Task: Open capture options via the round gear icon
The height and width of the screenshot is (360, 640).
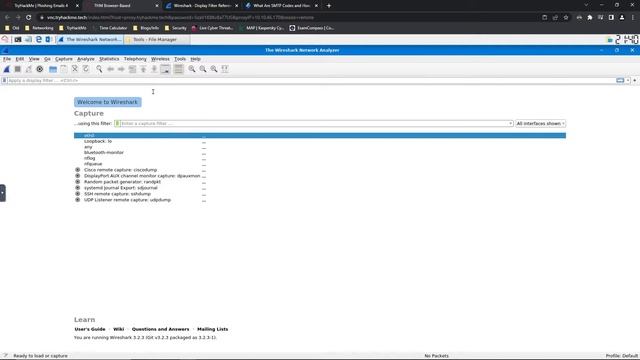Action: coord(40,69)
